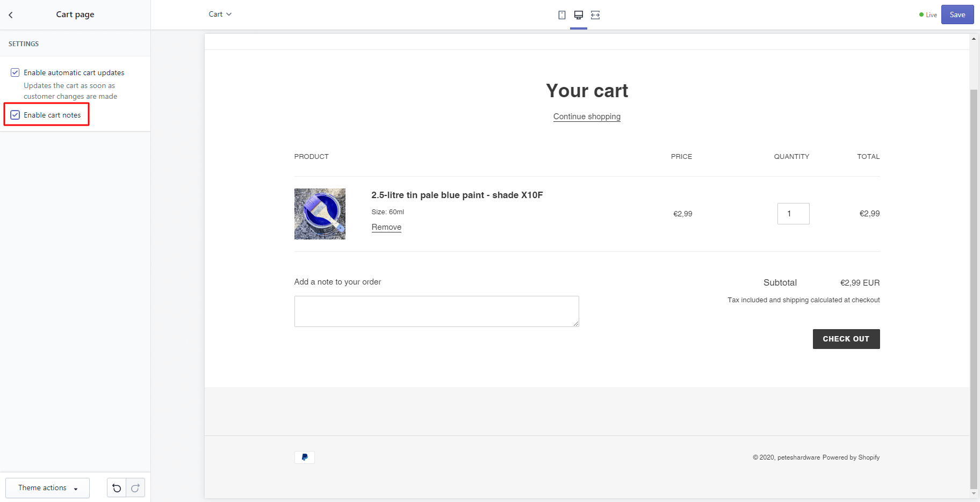Open the Cart template selector dropdown

(220, 14)
